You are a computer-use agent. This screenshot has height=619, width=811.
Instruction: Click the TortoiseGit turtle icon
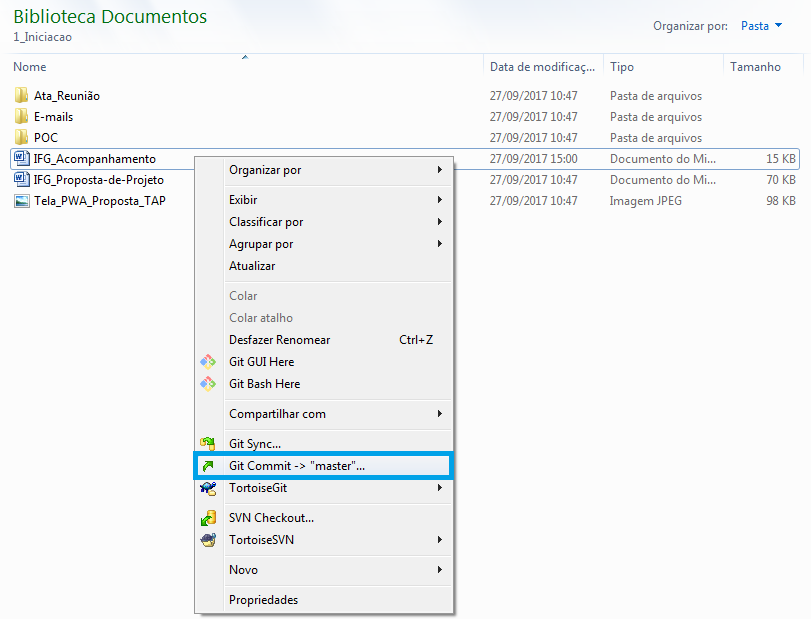[208, 488]
